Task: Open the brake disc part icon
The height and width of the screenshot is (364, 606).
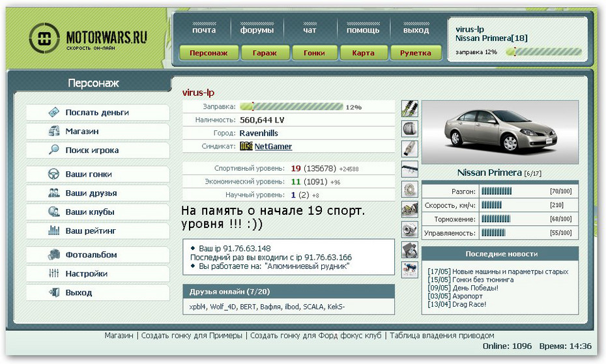Action: coord(410,189)
